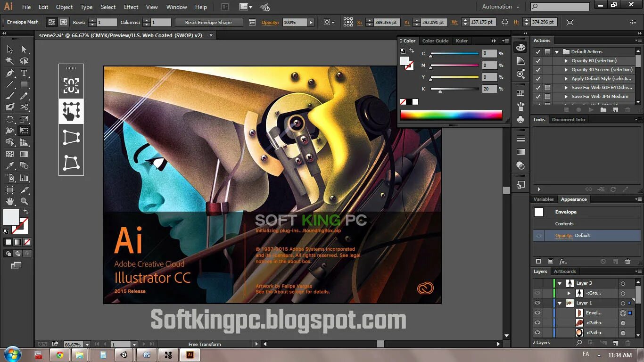
Task: Open the Effect menu
Action: 131,7
